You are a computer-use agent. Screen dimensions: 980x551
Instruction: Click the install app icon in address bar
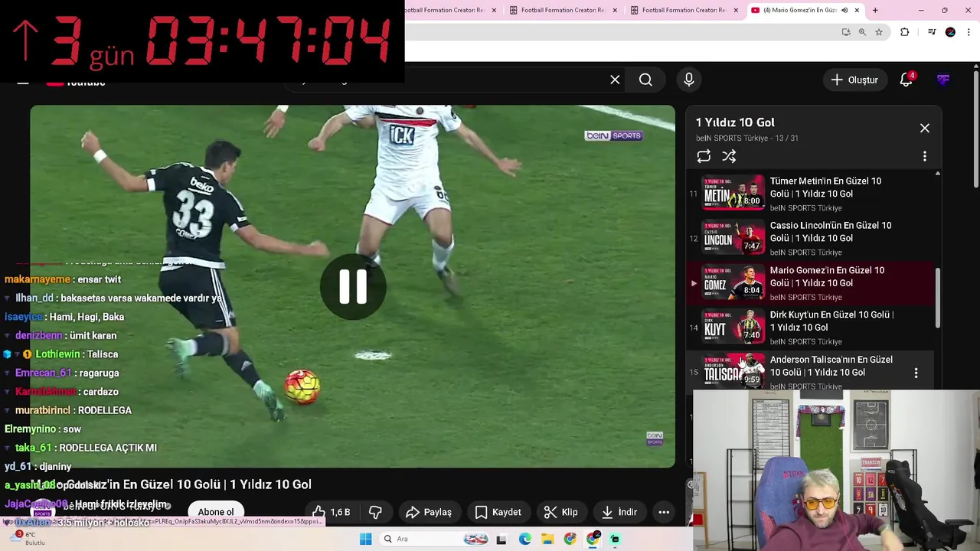[x=846, y=32]
